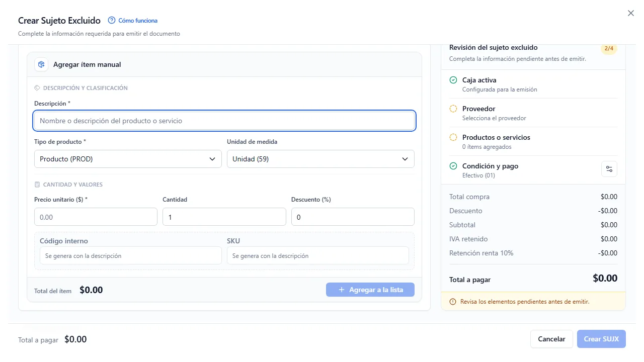Click the tag icon beside Descripción y Clasificación
Image resolution: width=644 pixels, height=362 pixels.
(x=37, y=88)
